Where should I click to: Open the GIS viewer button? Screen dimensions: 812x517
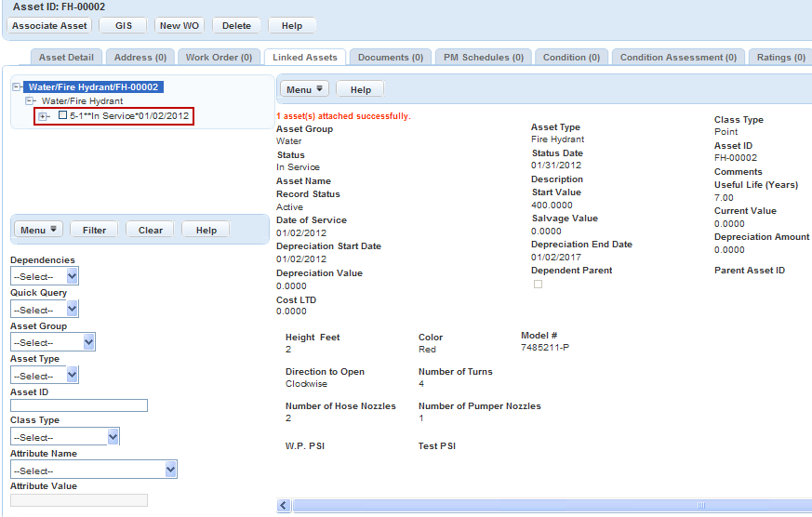pyautogui.click(x=124, y=26)
